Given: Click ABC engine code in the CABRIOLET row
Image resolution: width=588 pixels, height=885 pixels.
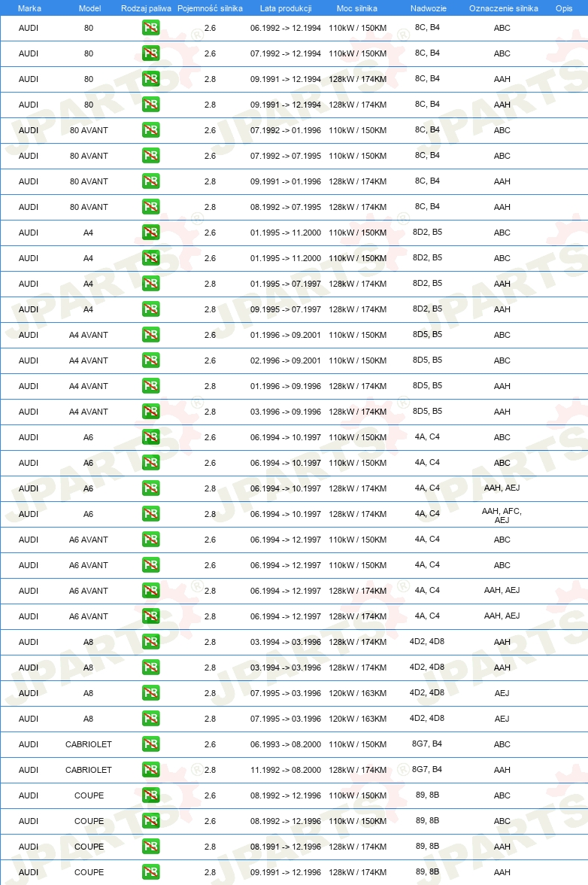Looking at the screenshot, I should [x=502, y=744].
